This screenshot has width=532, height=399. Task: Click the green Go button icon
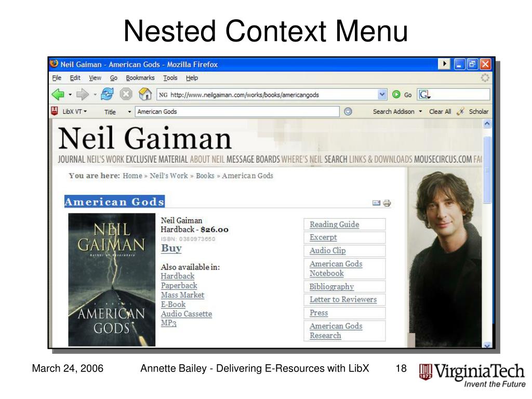pyautogui.click(x=396, y=95)
